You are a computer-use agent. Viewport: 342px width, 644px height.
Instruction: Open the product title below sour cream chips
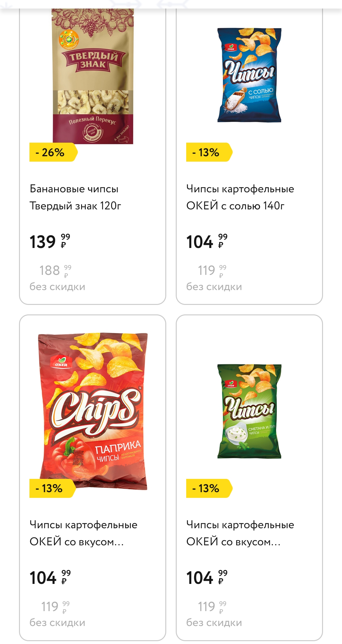pos(240,533)
